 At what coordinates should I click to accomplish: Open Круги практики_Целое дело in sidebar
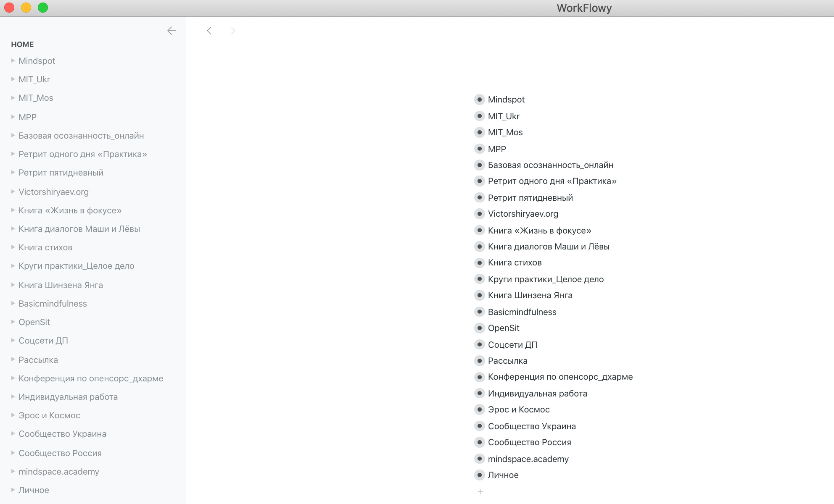coord(77,266)
